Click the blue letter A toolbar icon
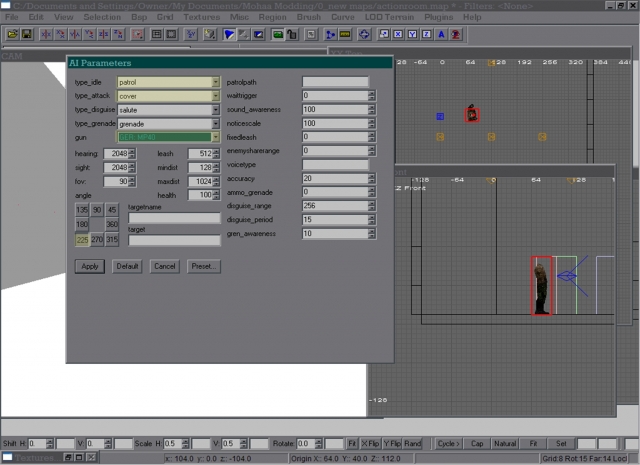The image size is (640, 465). click(x=441, y=34)
